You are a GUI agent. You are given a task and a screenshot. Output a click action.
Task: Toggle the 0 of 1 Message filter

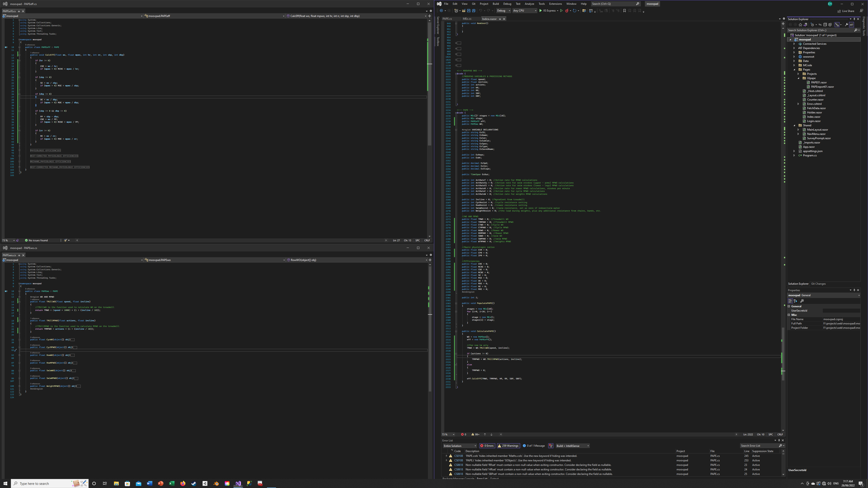[534, 446]
